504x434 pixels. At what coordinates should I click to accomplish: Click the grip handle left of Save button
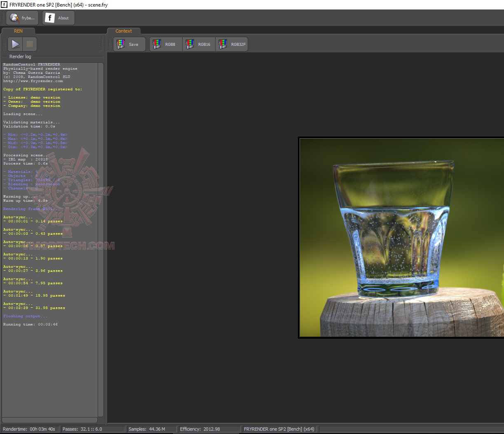[110, 44]
